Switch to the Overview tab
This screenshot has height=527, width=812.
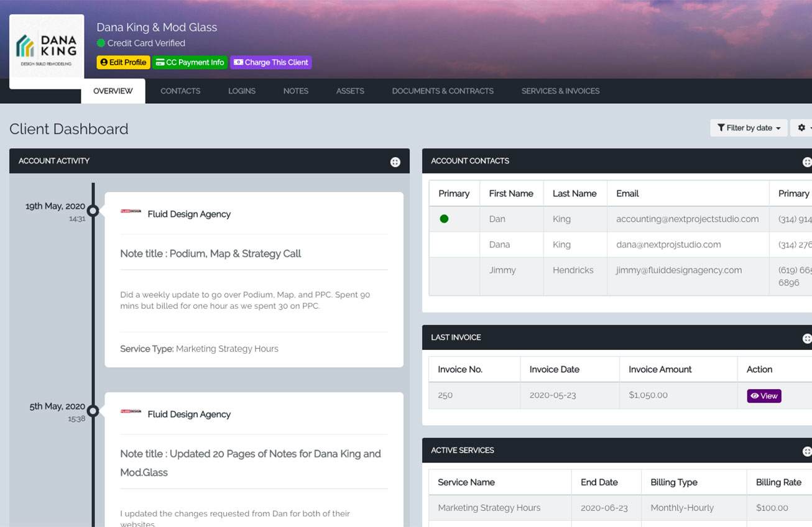[x=113, y=91]
